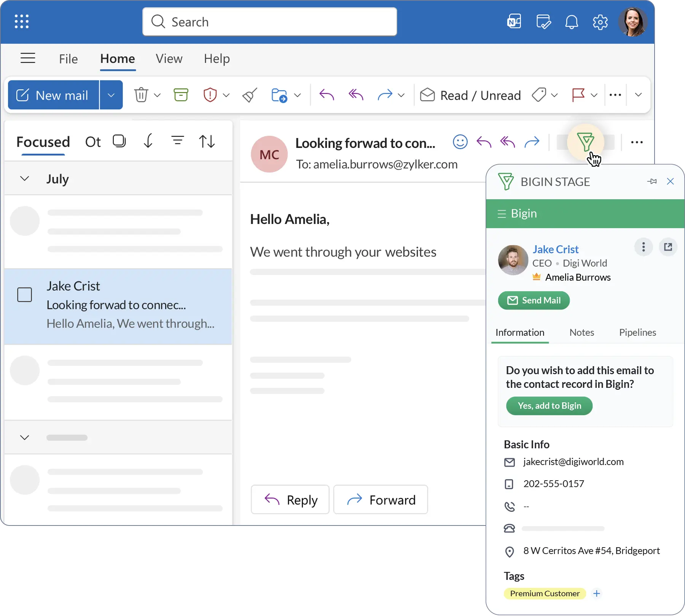Expand the flag options dropdown arrow
The image size is (685, 616).
(594, 95)
